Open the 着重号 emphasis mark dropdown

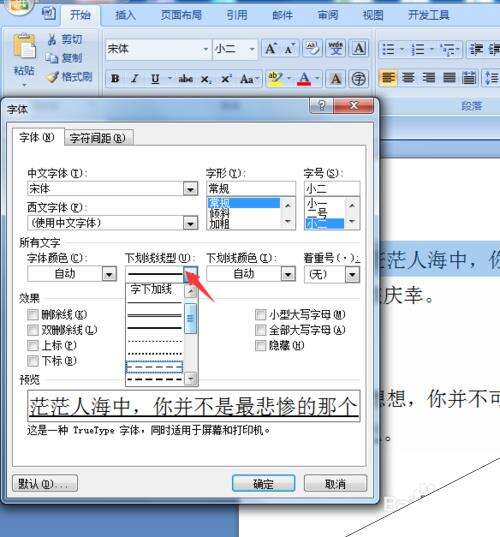click(352, 274)
